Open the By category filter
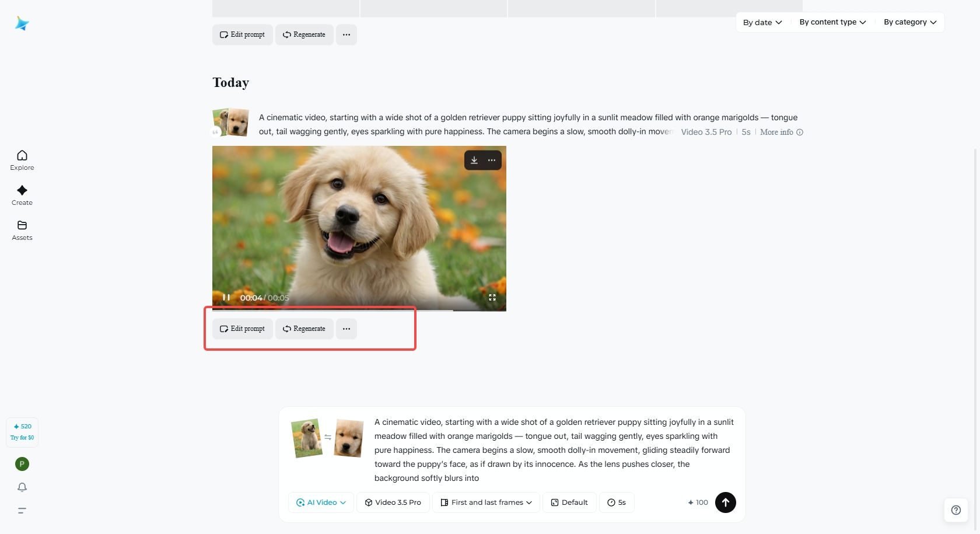 (x=909, y=22)
